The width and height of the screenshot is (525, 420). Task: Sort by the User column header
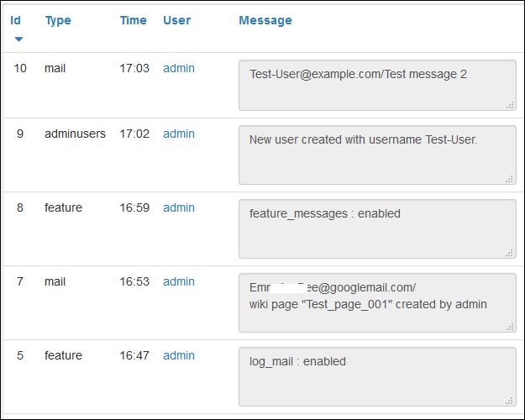[176, 20]
